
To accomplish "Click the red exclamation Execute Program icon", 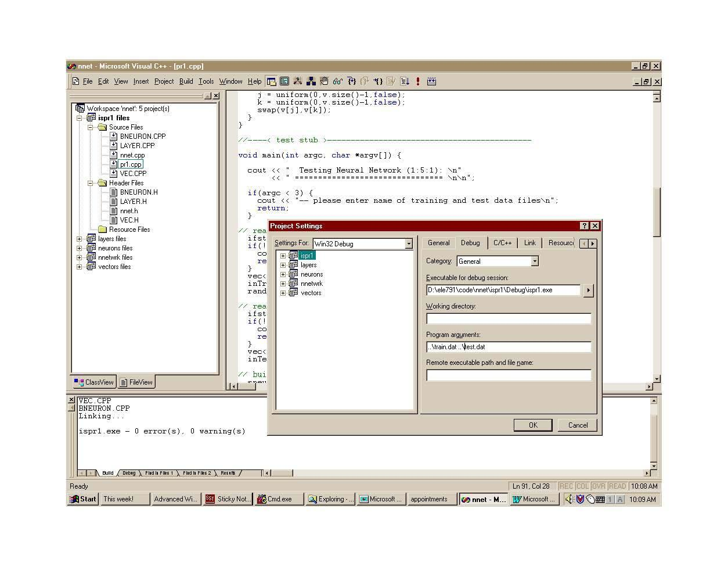I will click(x=417, y=81).
